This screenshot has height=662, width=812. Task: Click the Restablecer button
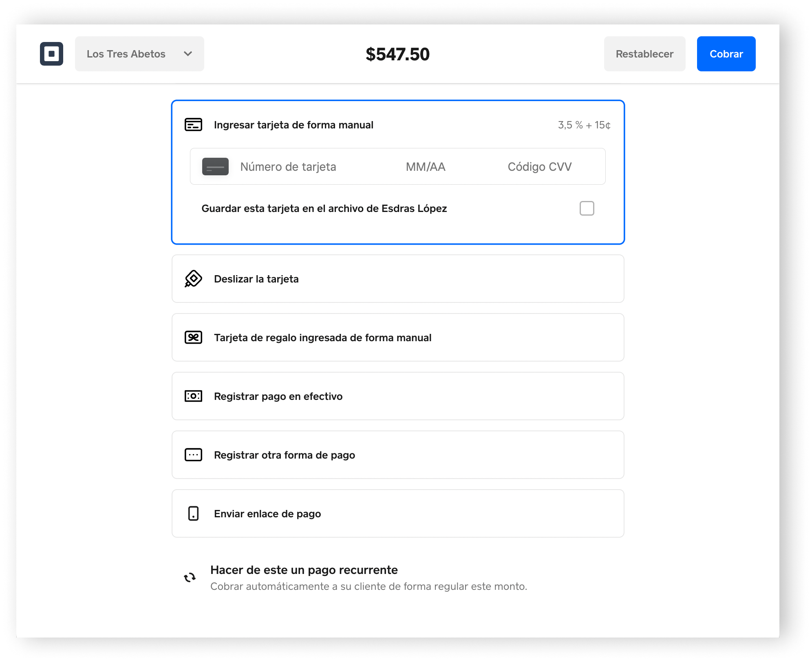click(x=644, y=54)
